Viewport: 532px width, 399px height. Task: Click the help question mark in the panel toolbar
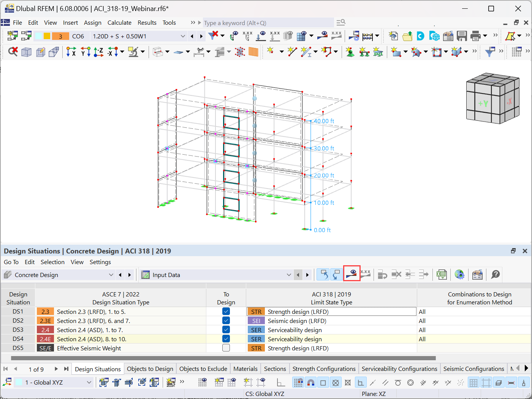click(x=495, y=274)
